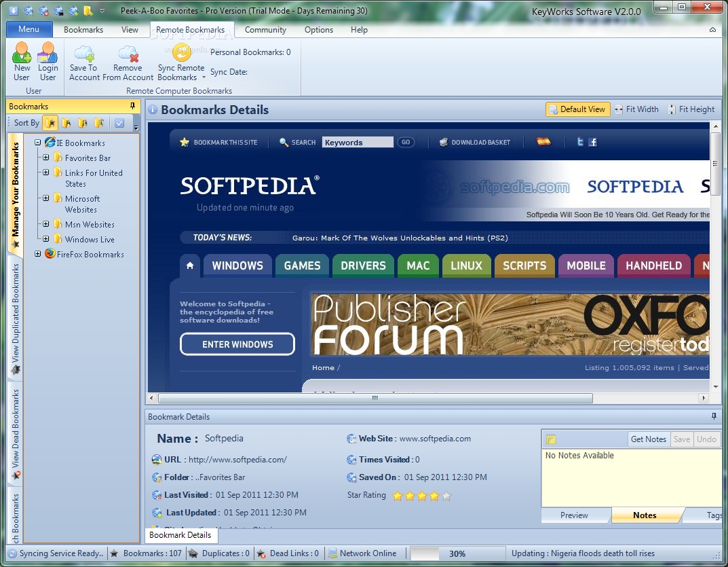Open the Community ribbon tab
Image resolution: width=728 pixels, height=567 pixels.
(265, 30)
